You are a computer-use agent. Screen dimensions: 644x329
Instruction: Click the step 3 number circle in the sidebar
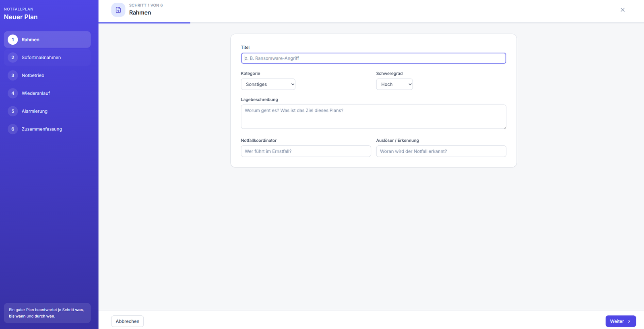pos(13,75)
